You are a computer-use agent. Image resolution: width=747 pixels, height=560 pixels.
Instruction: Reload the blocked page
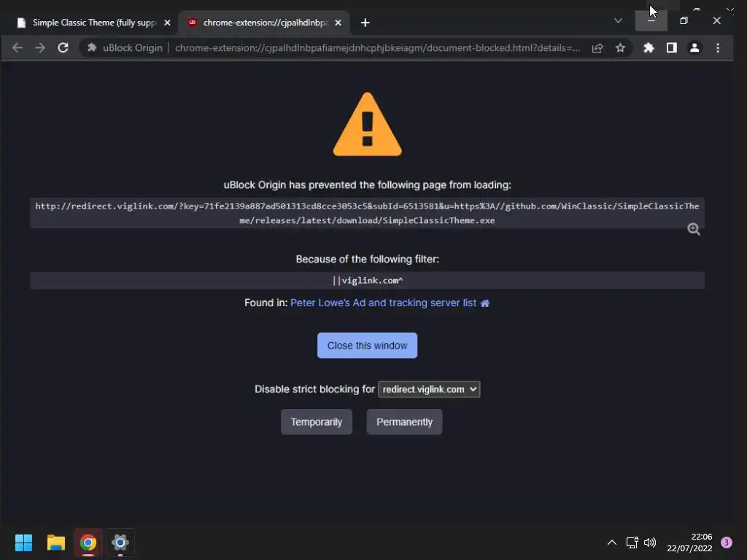point(63,47)
